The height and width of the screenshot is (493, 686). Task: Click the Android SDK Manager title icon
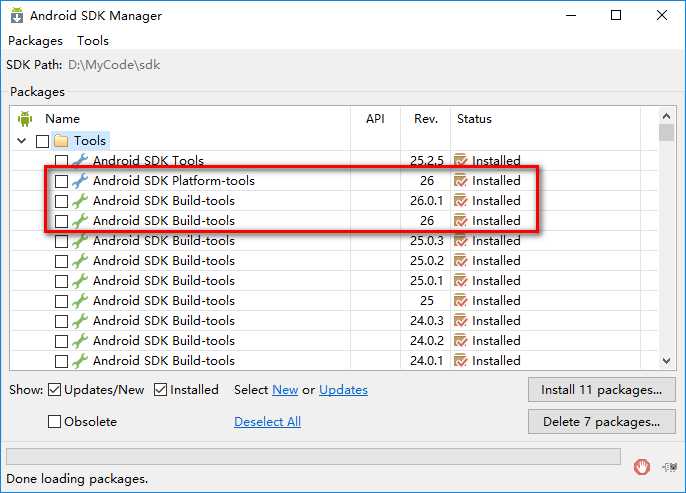click(x=17, y=15)
